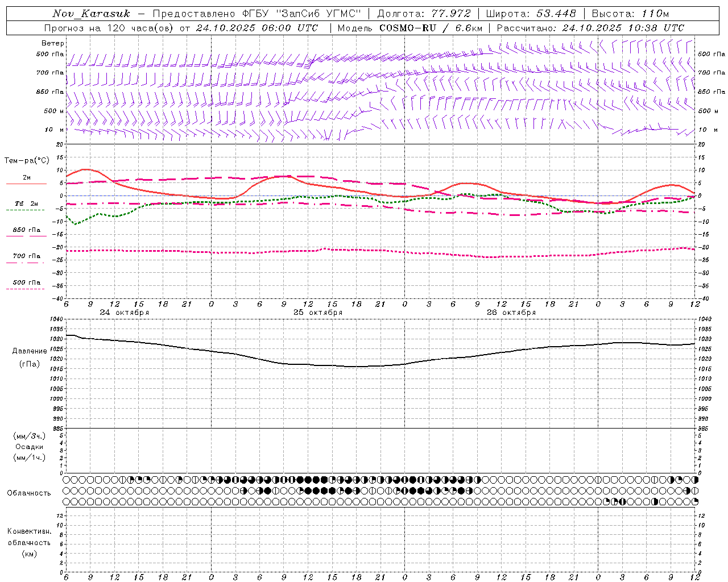Click the Nov_Karasuk station title
This screenshot has height=582, width=728.
pyautogui.click(x=91, y=14)
